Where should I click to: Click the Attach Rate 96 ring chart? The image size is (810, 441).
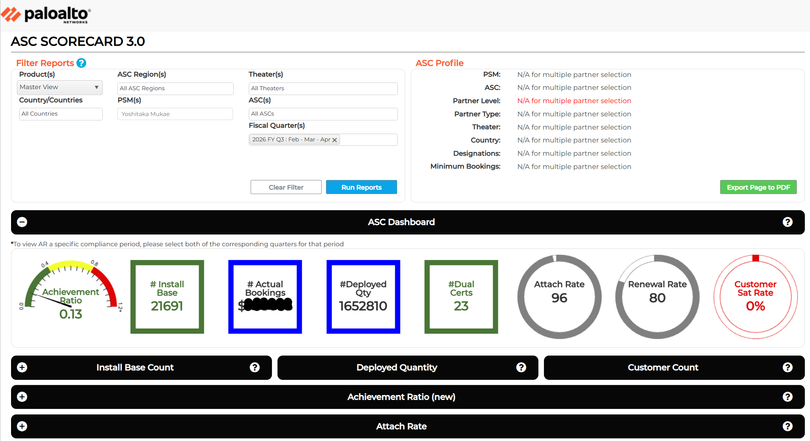point(559,296)
